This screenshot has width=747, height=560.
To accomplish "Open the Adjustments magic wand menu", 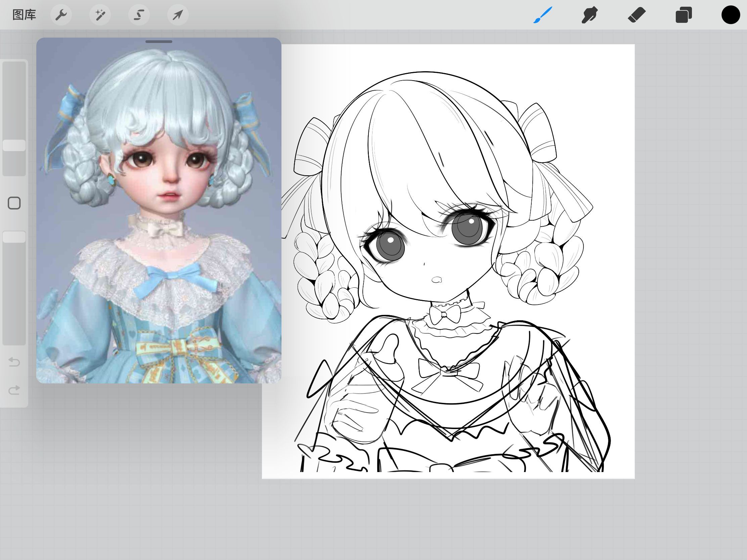I will point(100,15).
